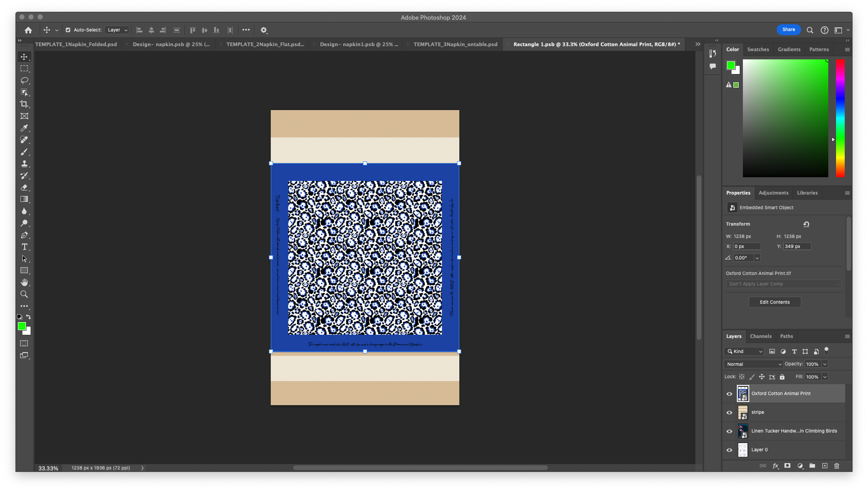This screenshot has width=868, height=491.
Task: Toggle visibility of Layer 0
Action: (x=729, y=450)
